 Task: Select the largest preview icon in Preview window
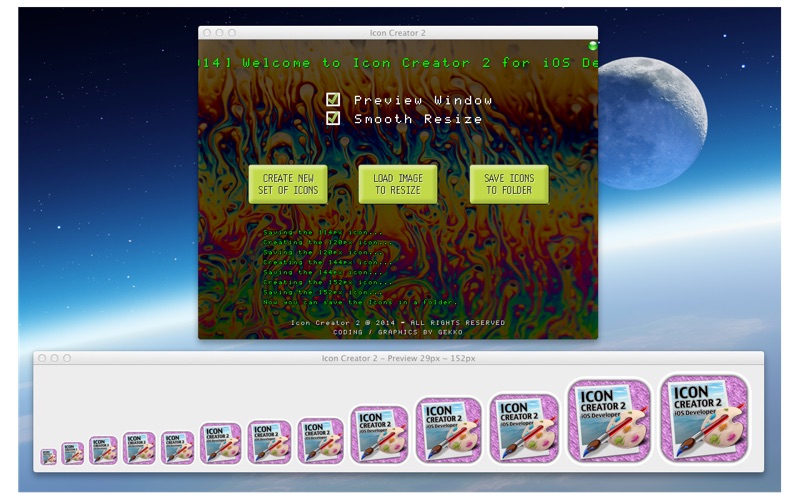tap(705, 418)
